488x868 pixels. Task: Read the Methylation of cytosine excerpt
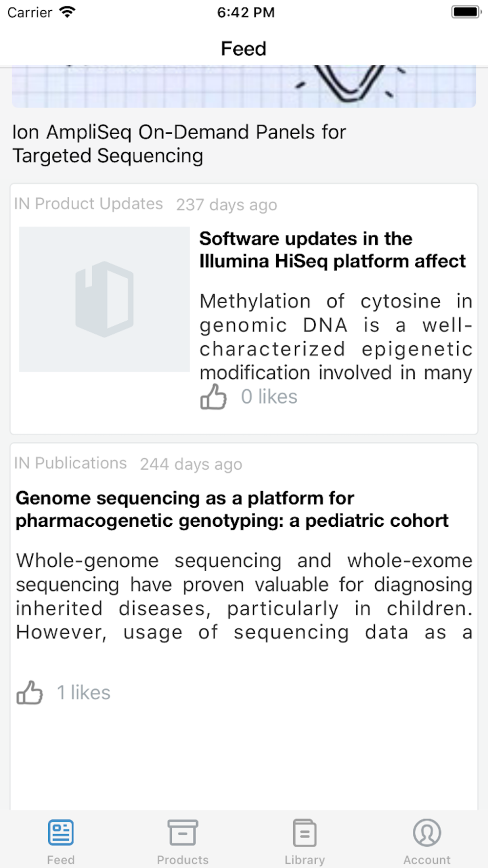[x=336, y=337]
